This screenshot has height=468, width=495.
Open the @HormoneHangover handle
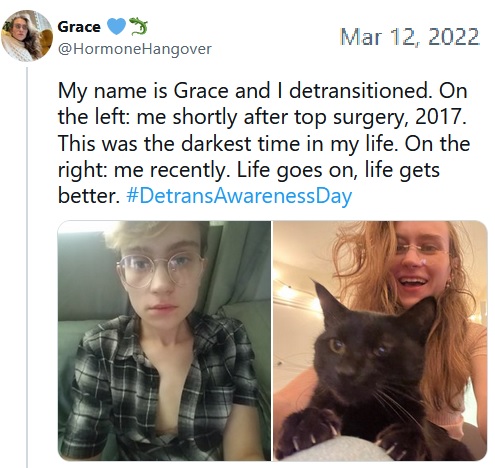point(135,49)
